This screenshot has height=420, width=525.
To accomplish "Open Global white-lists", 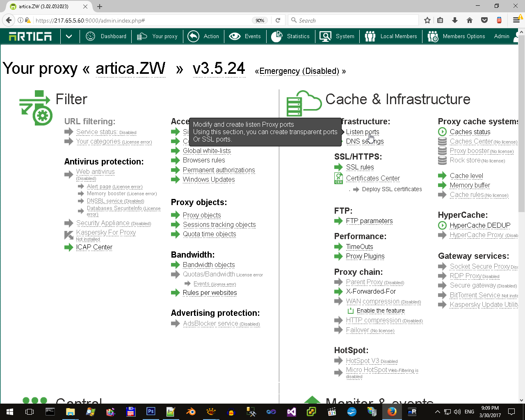I will [207, 151].
